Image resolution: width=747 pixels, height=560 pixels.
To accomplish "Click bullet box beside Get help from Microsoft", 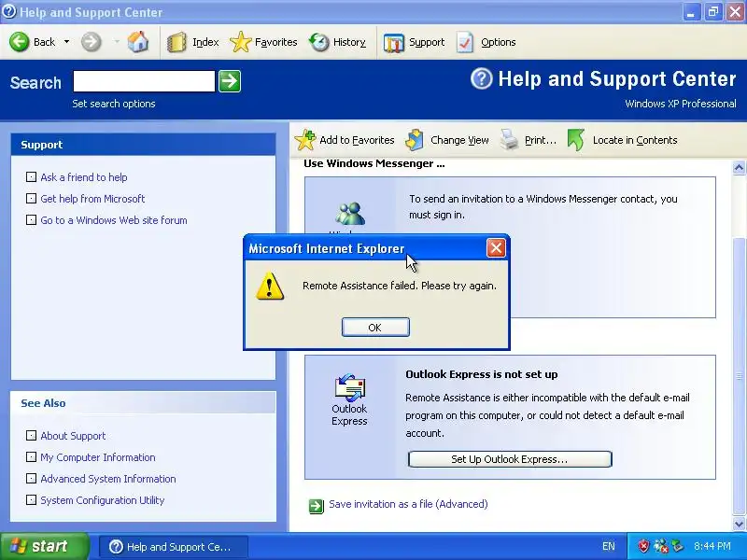I will pyautogui.click(x=31, y=199).
